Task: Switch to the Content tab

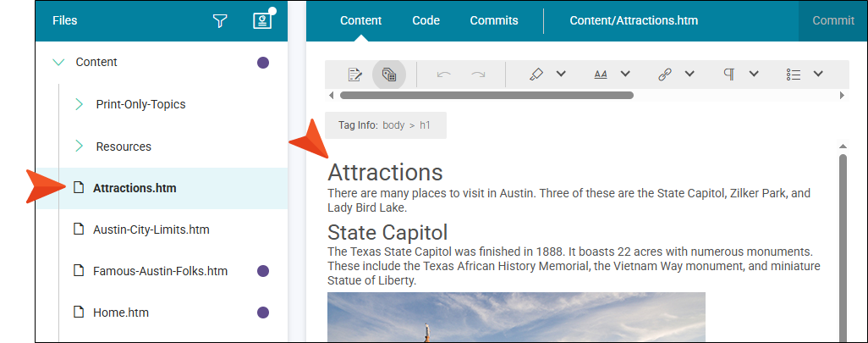Action: tap(361, 21)
